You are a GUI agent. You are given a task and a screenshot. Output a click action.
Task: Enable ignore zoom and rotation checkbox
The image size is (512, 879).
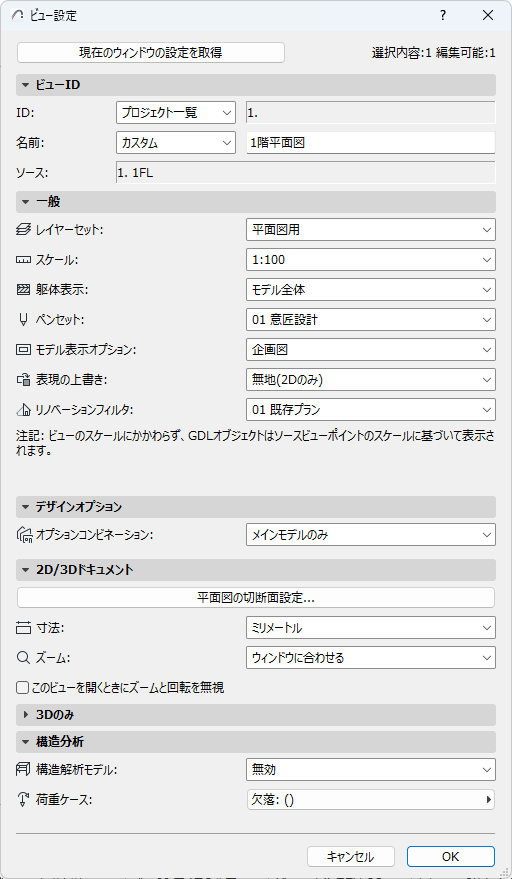point(22,687)
